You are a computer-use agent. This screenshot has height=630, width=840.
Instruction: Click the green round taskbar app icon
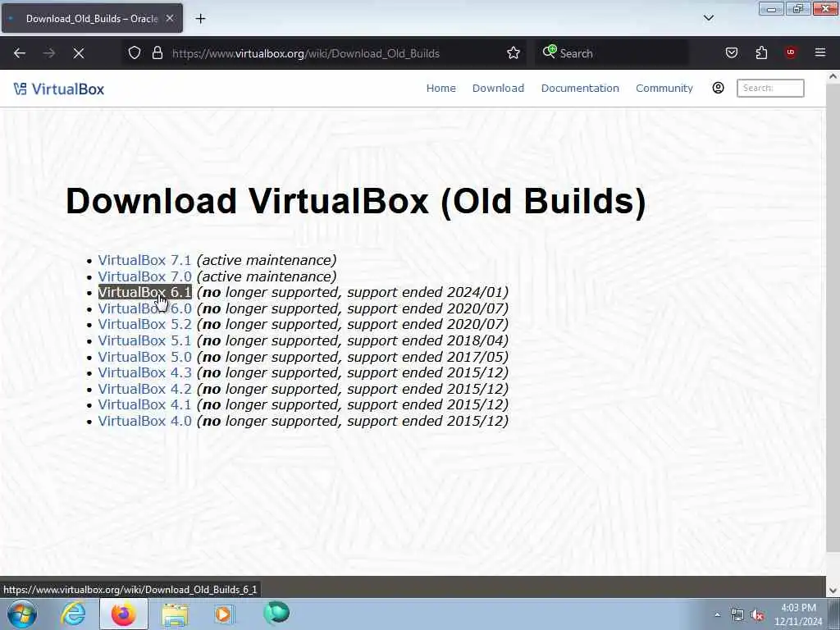(276, 613)
